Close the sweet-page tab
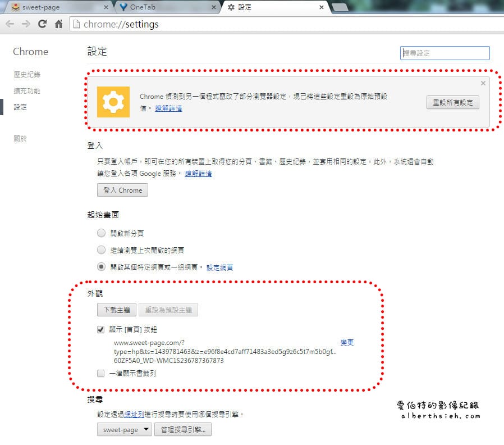The image size is (504, 445). [x=106, y=7]
